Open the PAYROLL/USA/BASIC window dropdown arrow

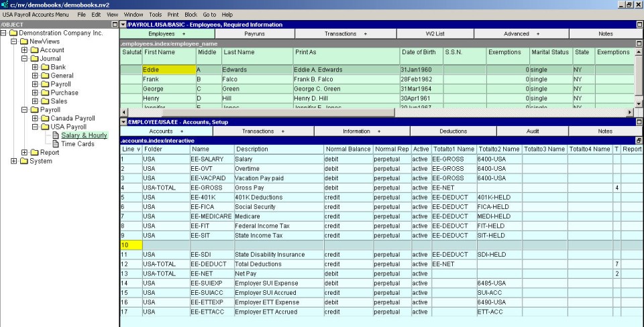coord(123,24)
